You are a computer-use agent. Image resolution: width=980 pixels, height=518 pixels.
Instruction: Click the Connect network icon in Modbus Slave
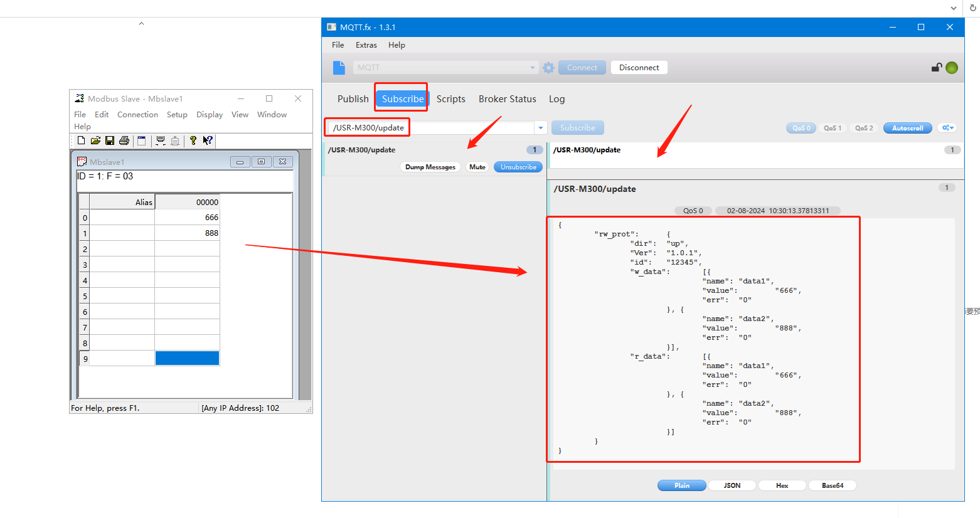[161, 140]
